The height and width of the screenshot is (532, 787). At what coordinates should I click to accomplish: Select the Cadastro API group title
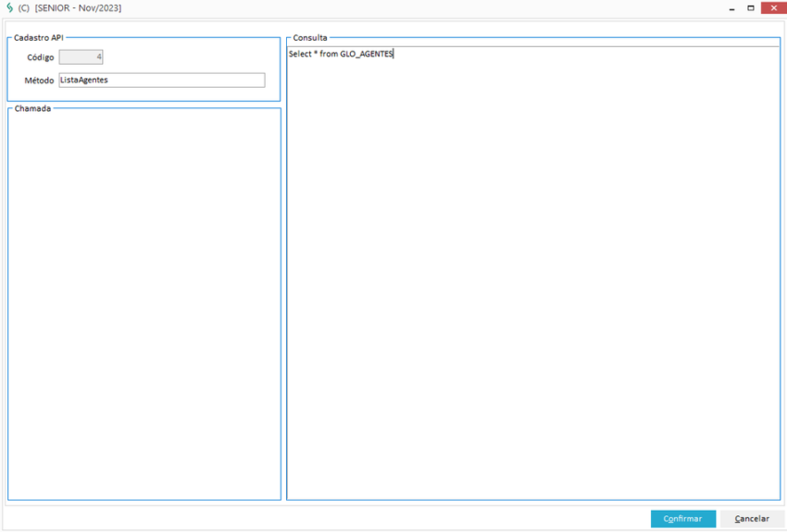coord(39,38)
